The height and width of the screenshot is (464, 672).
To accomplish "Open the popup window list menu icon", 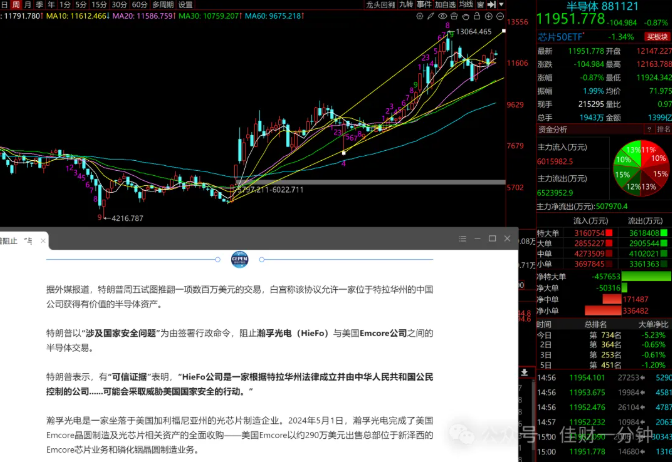I will tap(462, 239).
